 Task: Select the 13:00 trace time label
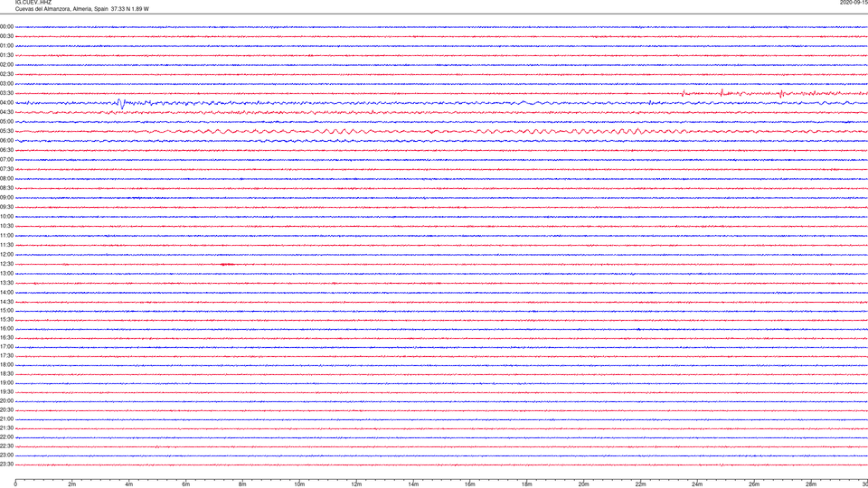(6, 273)
